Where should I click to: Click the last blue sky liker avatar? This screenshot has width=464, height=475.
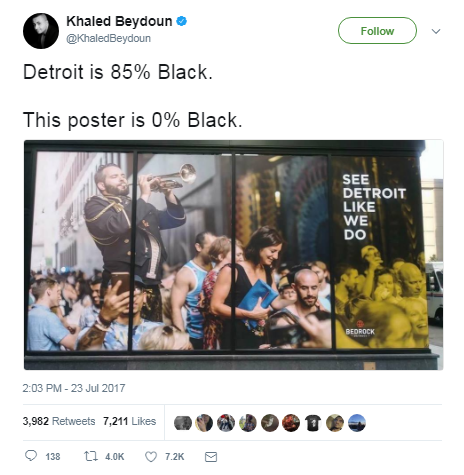pos(357,423)
